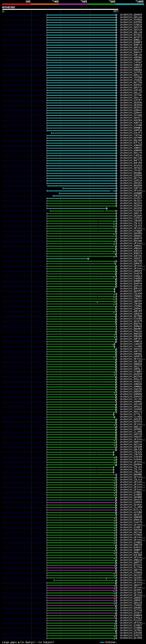Click the UniRef100_P22197 hit name
Screen dimensions: 146x644
[131, 620]
